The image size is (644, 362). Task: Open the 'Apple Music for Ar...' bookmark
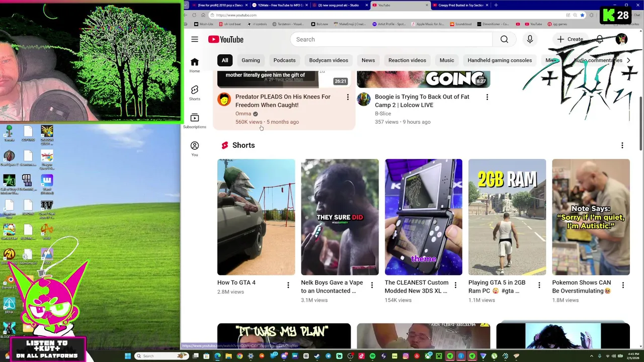click(x=428, y=24)
